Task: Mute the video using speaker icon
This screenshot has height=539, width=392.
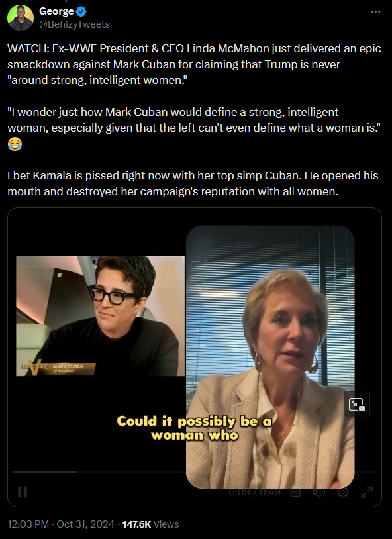Action: click(x=318, y=492)
